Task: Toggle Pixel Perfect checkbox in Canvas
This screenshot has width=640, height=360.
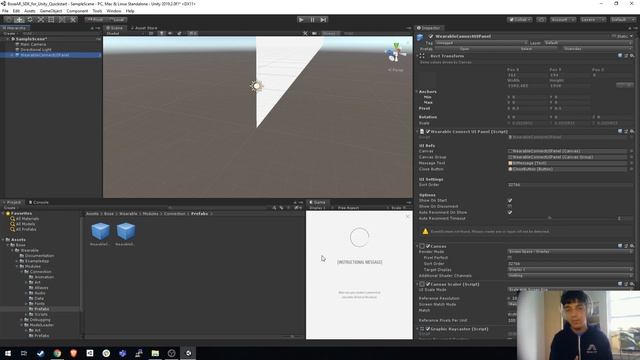Action: click(x=510, y=258)
